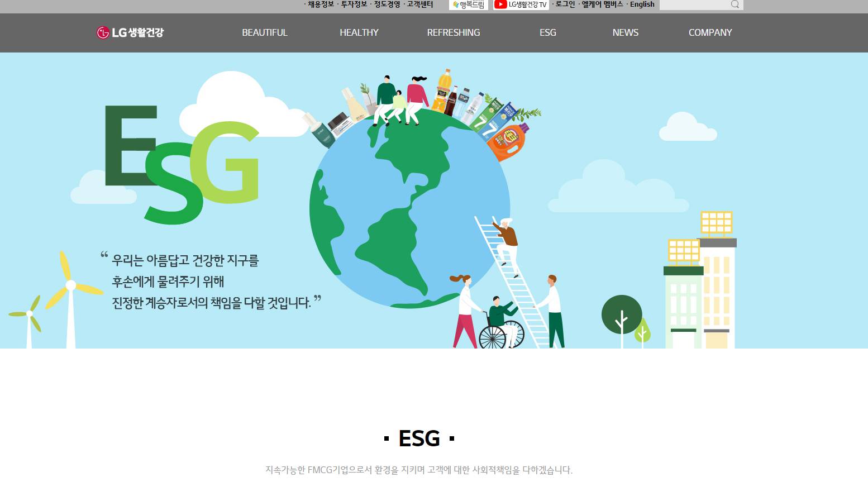This screenshot has height=496, width=868.
Task: Select the ESG menu item
Action: pyautogui.click(x=547, y=32)
